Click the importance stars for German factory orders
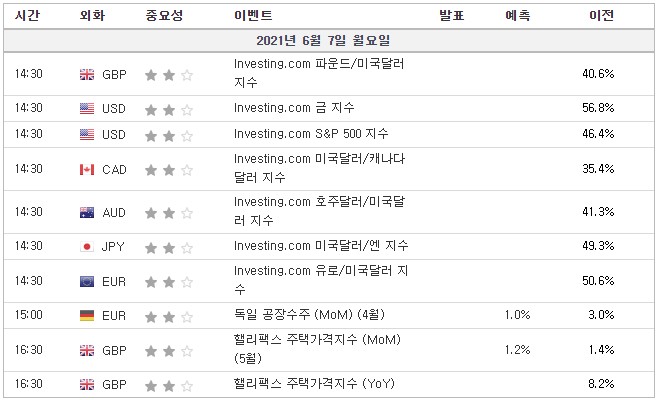 [168, 316]
